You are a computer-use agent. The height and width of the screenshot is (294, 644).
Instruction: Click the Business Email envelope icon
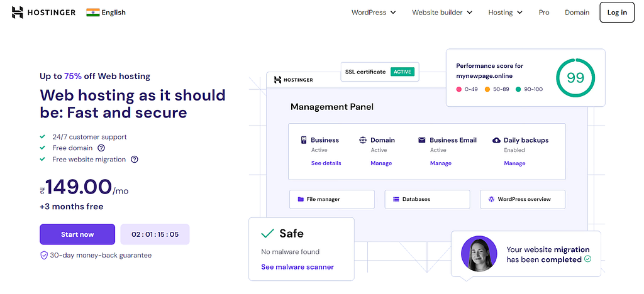422,140
